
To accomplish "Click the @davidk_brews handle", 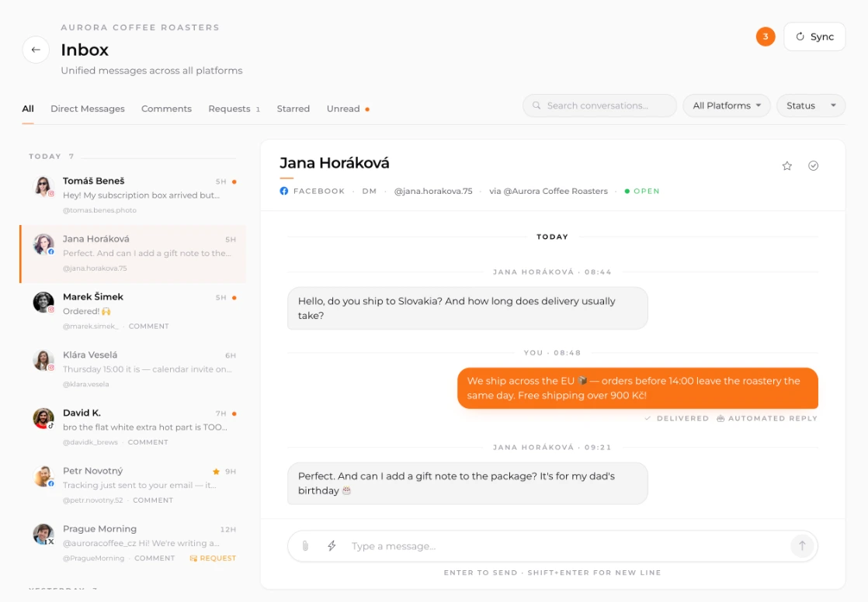I will 90,442.
